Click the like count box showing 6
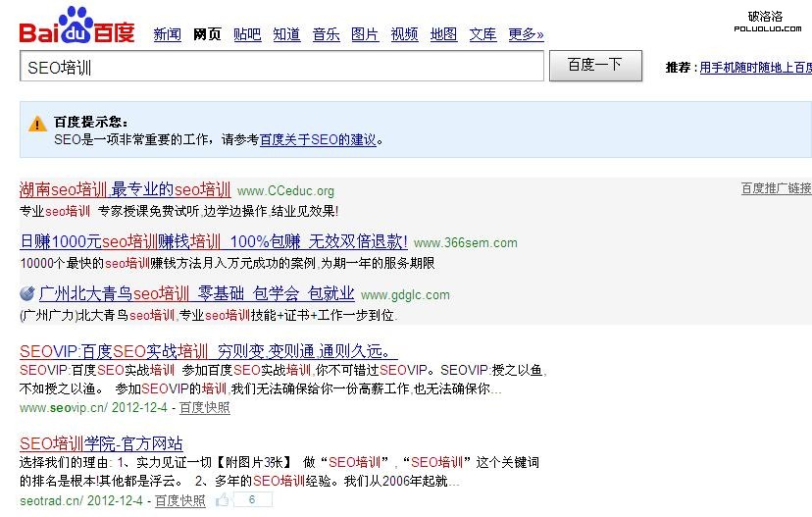This screenshot has width=812, height=517. pos(253,500)
